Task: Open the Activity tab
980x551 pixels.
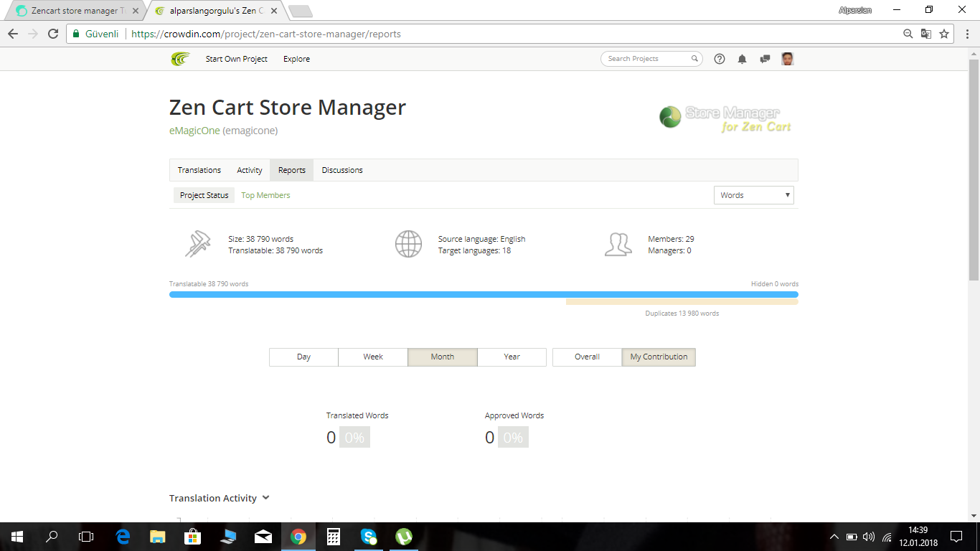Action: 250,170
